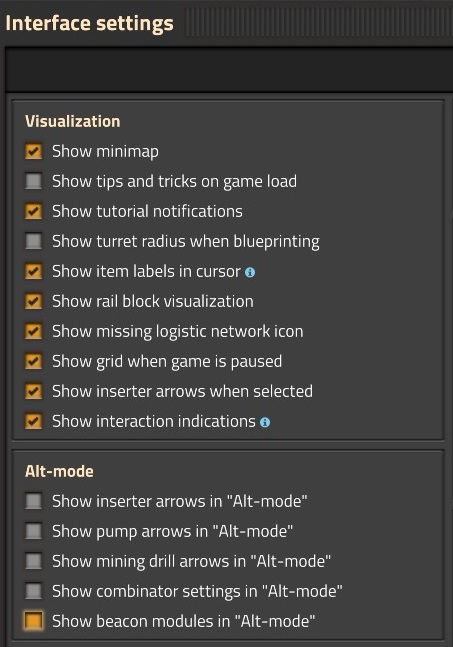Viewport: 453px width, 647px height.
Task: Click the Alt-mode section heading
Action: 59,471
